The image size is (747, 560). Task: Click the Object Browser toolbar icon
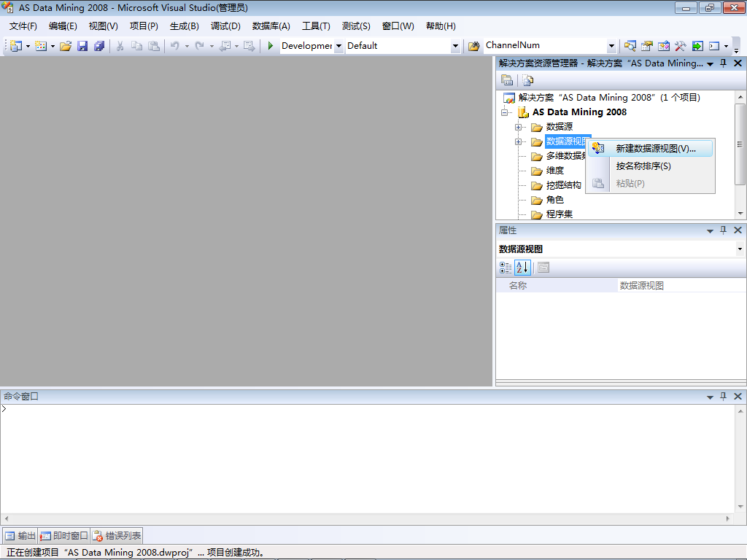[x=663, y=46]
